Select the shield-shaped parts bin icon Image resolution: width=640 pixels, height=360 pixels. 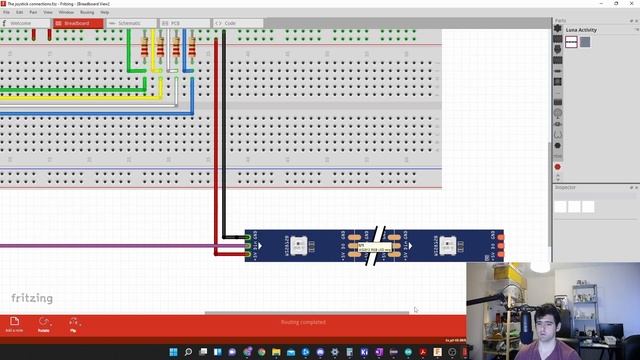(x=558, y=49)
